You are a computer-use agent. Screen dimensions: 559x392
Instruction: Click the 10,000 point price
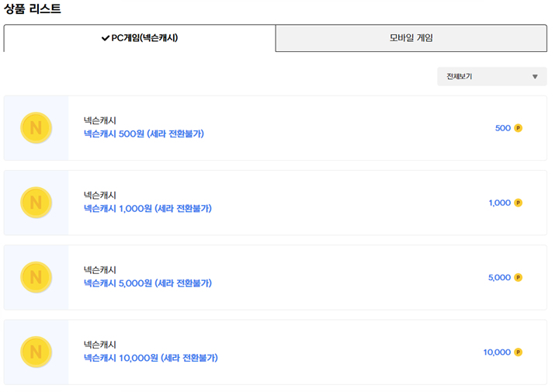coord(497,352)
